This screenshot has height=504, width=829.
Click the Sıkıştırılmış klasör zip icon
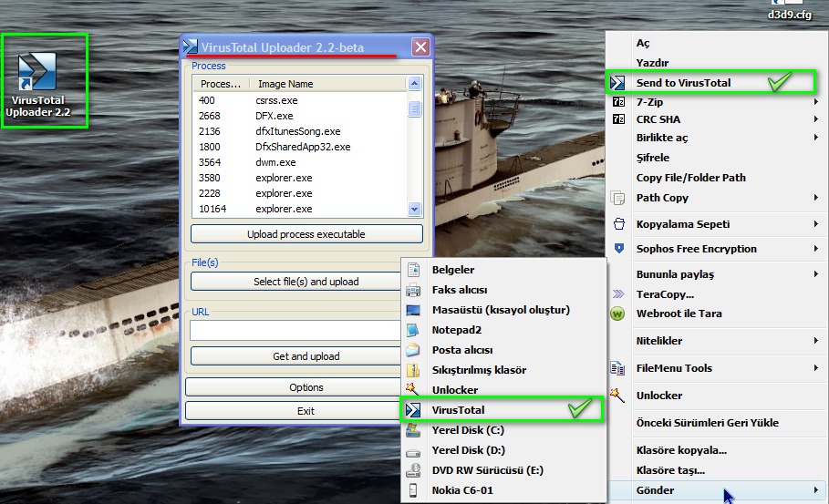coord(413,370)
